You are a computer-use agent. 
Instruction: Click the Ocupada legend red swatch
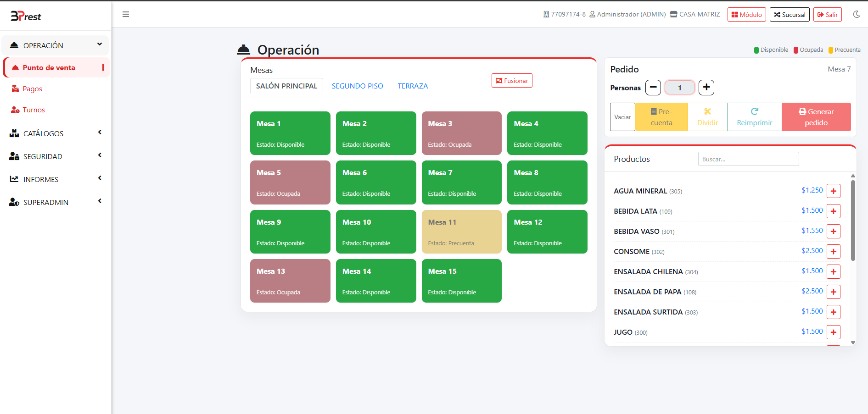pyautogui.click(x=796, y=50)
